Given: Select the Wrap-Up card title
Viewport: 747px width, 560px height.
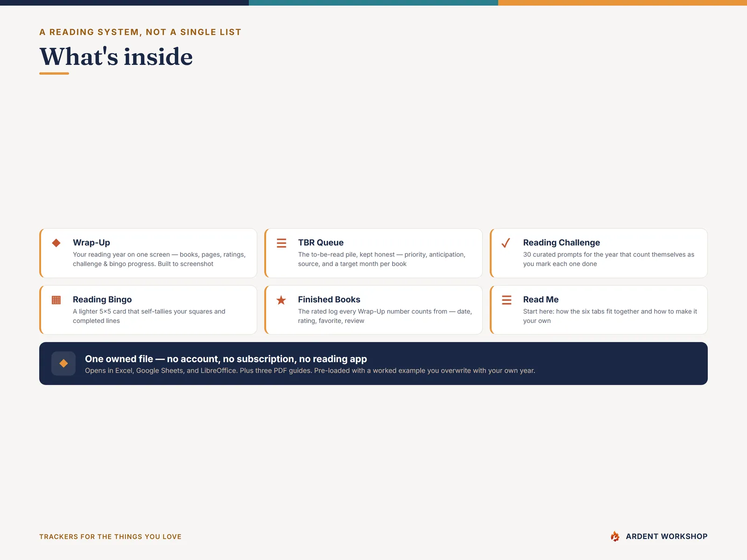Looking at the screenshot, I should (x=92, y=243).
